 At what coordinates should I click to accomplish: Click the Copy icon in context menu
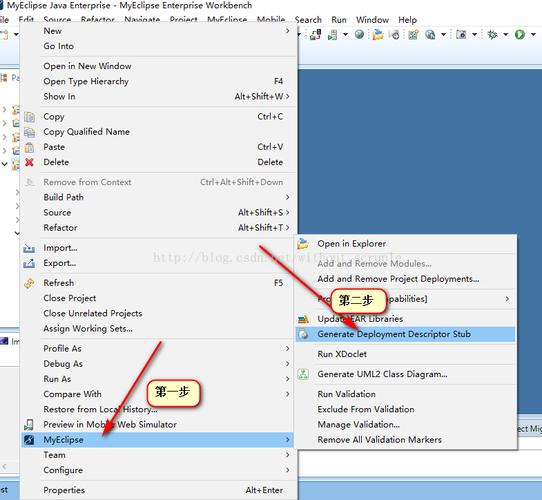click(x=29, y=117)
